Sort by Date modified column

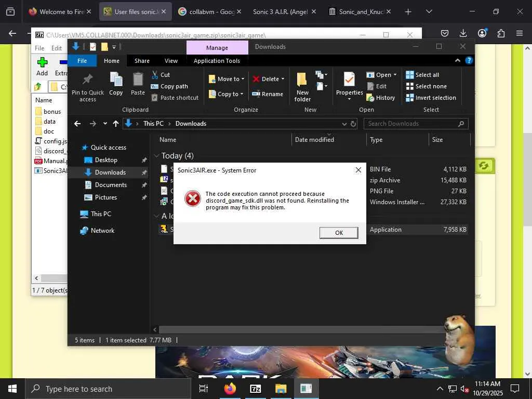(x=314, y=139)
